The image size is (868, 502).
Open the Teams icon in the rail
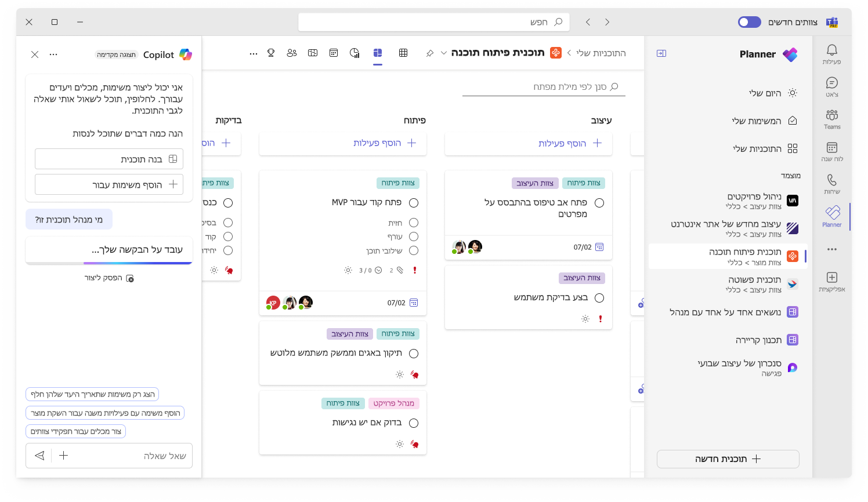831,119
